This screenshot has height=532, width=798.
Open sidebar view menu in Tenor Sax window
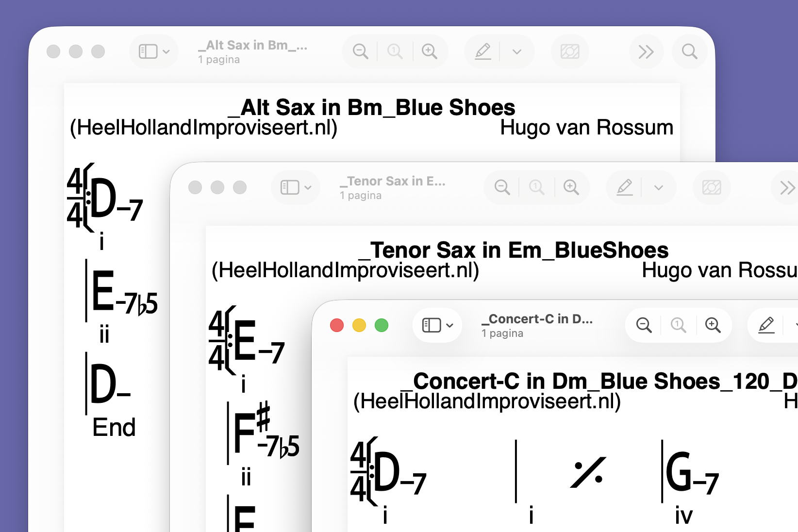(x=308, y=187)
